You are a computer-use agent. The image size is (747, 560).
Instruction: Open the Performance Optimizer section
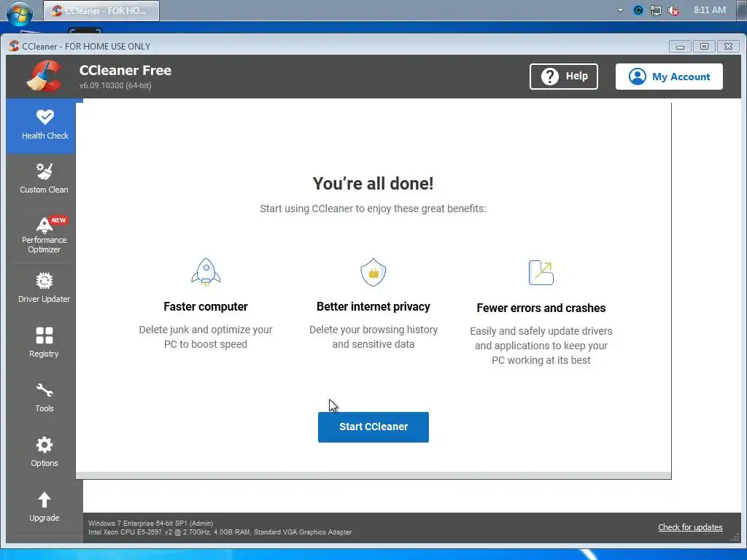pyautogui.click(x=44, y=236)
